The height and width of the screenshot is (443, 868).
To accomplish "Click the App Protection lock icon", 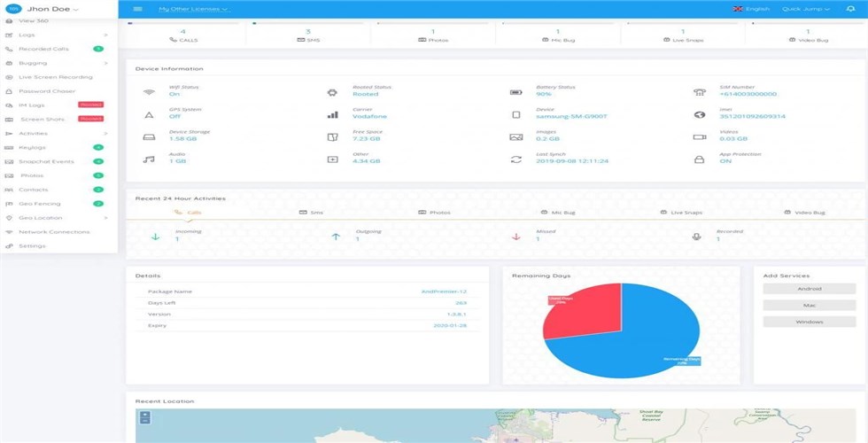I will (x=700, y=159).
